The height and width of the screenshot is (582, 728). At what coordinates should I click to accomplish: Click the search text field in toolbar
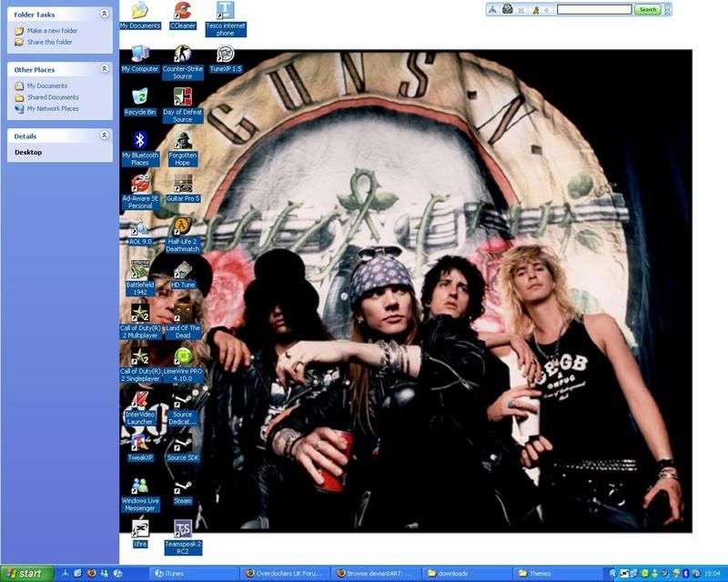tap(594, 10)
